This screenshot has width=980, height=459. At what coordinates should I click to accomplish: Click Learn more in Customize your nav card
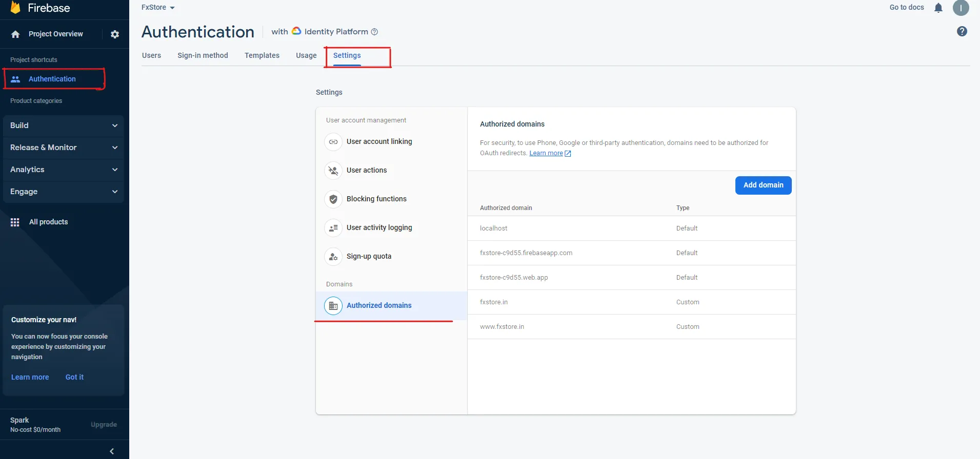(30, 377)
